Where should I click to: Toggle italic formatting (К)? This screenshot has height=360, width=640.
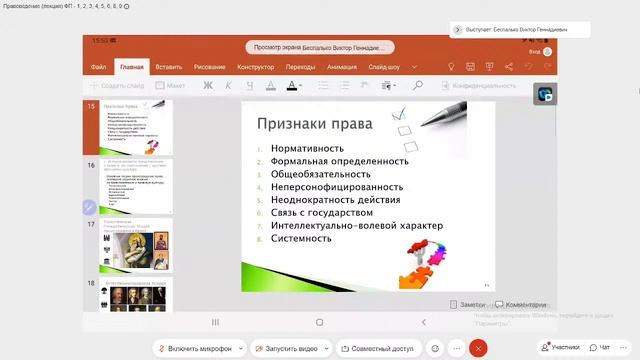[x=228, y=85]
